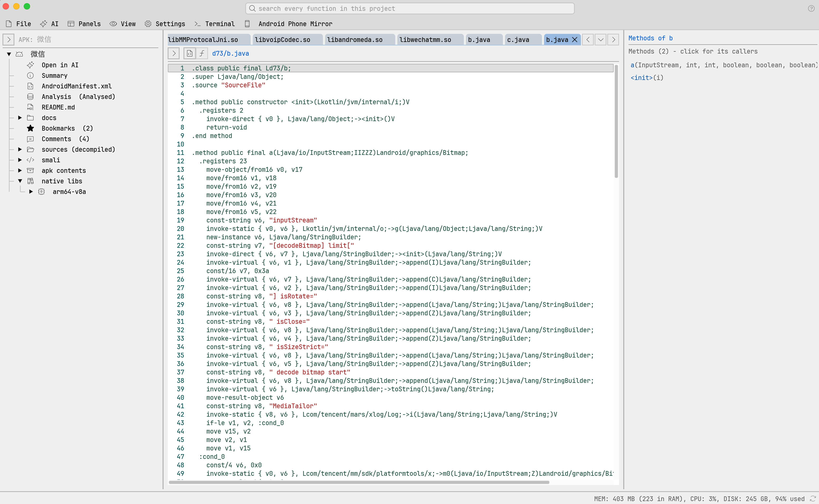Focus the function search field

coord(410,8)
